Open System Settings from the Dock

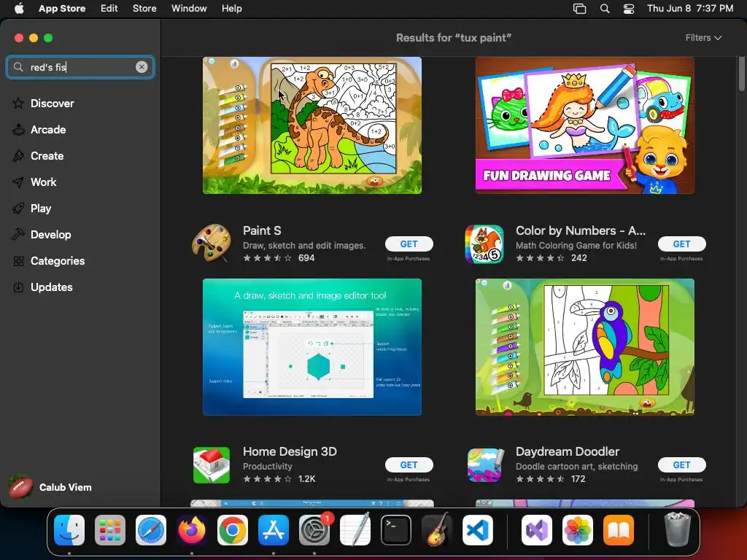pos(314,530)
